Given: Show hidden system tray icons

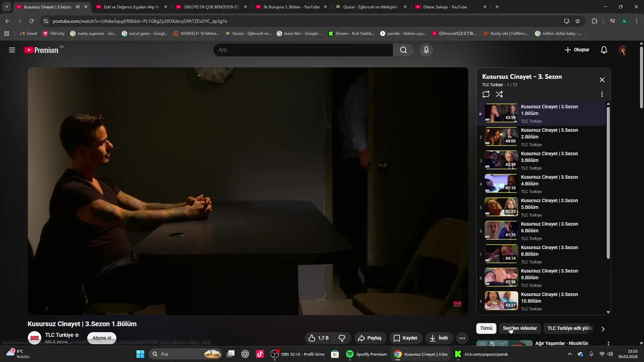Looking at the screenshot, I should pyautogui.click(x=570, y=354).
